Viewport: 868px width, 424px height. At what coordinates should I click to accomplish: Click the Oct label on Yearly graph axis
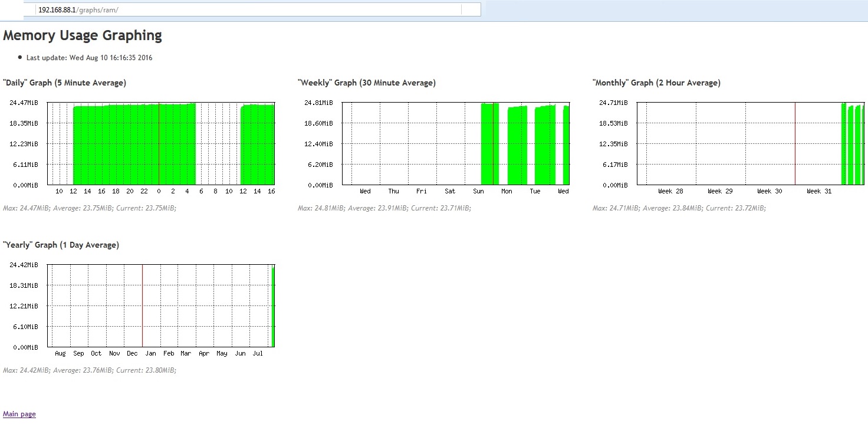coord(96,353)
